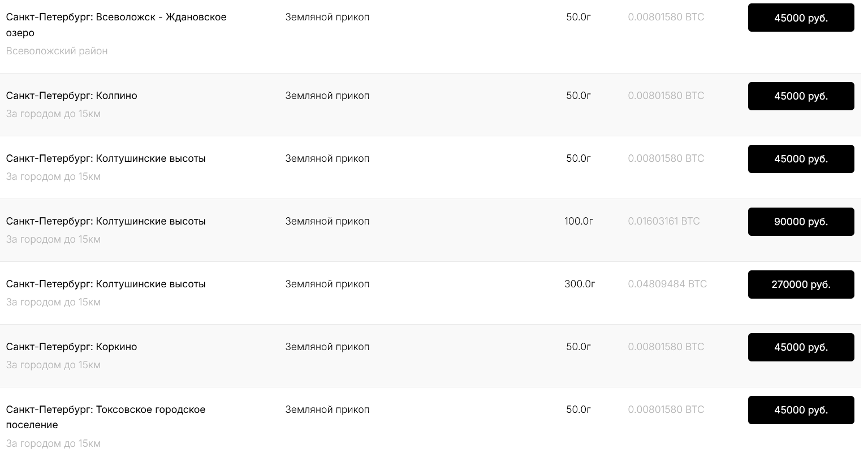The width and height of the screenshot is (868, 457).
Task: Click the 0.01603161 BTC amount
Action: coord(664,221)
